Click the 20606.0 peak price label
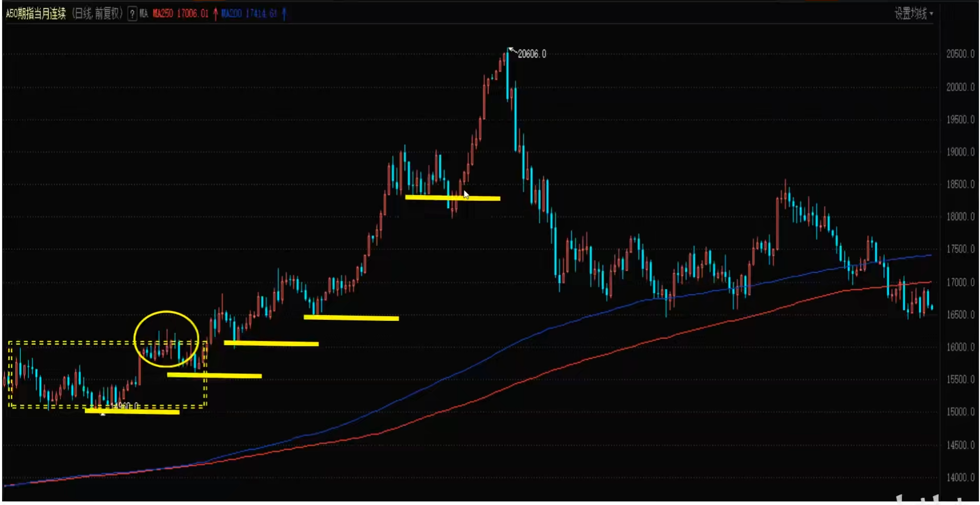980x505 pixels. click(532, 54)
